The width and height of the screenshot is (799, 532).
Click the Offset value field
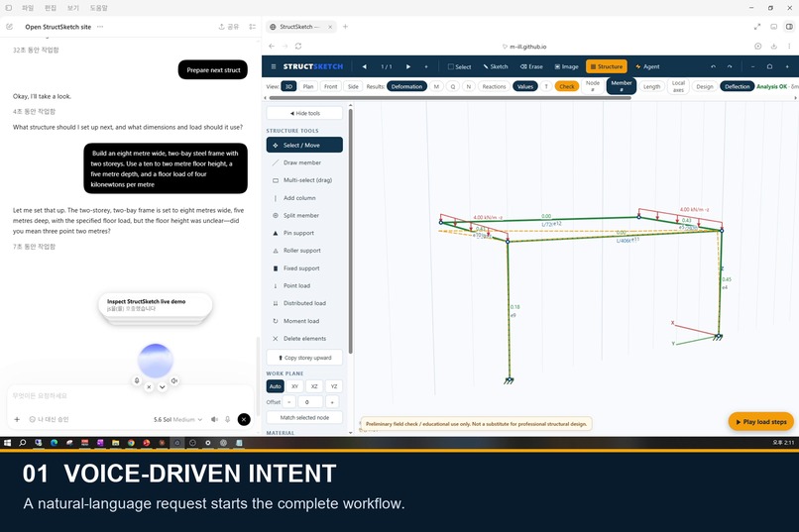(x=310, y=402)
